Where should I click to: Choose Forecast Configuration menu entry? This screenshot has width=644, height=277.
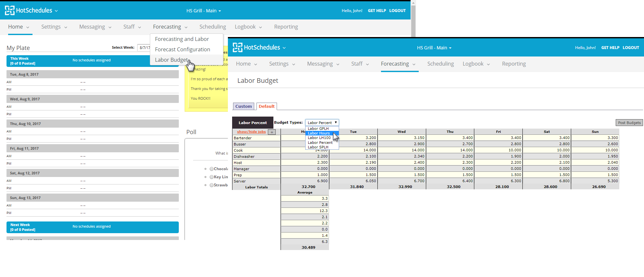[182, 49]
